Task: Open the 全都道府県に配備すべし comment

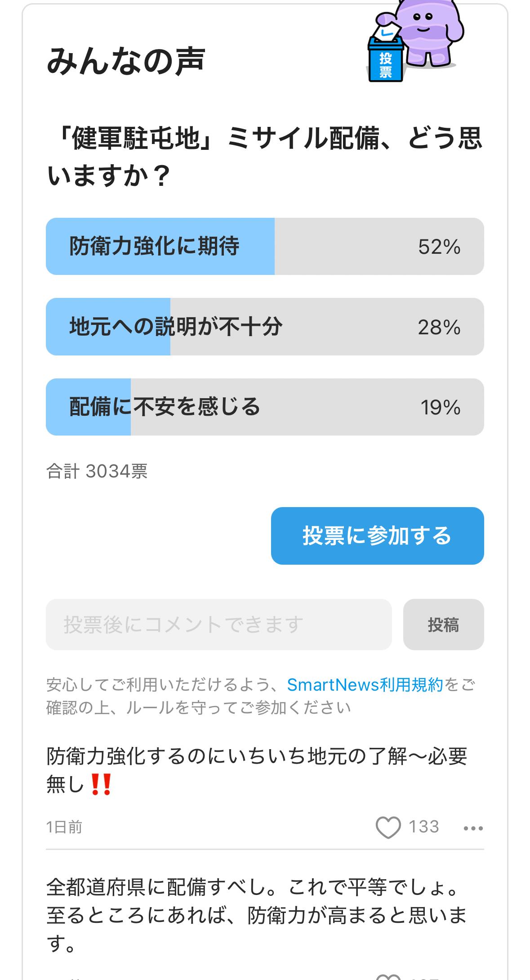Action: click(256, 915)
